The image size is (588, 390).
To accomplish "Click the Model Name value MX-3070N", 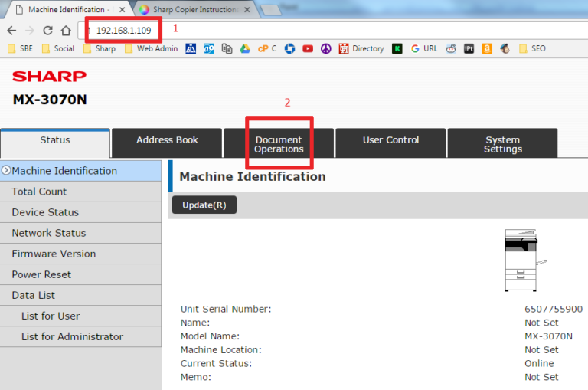I will (548, 336).
